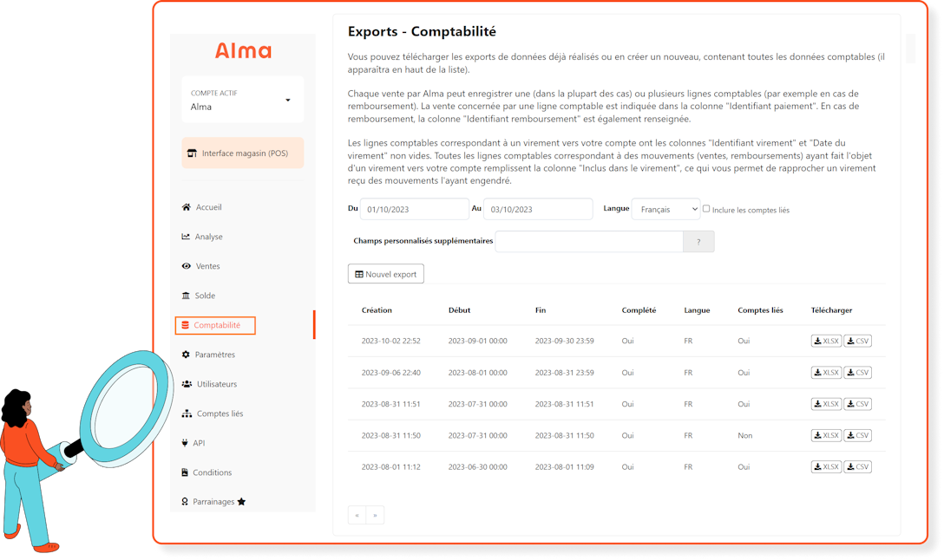The width and height of the screenshot is (944, 560).
Task: Click the store icon in Interface magasin
Action: [192, 153]
